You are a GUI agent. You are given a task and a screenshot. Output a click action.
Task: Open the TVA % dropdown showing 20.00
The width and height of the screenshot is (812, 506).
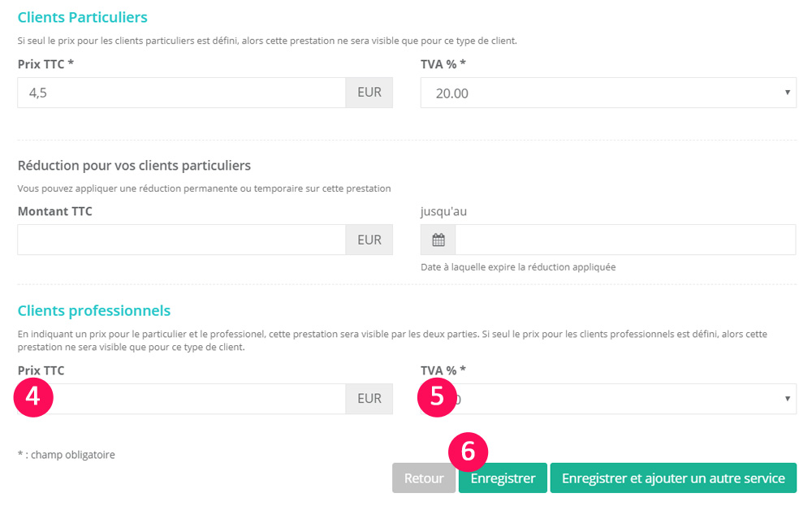608,93
